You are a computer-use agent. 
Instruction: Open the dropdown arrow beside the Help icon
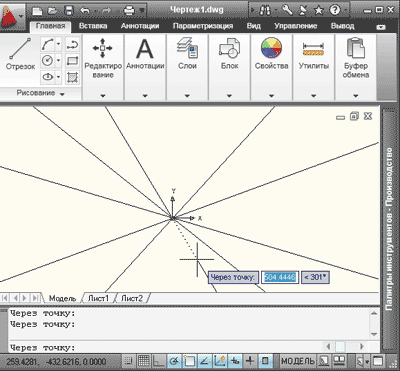pos(345,11)
